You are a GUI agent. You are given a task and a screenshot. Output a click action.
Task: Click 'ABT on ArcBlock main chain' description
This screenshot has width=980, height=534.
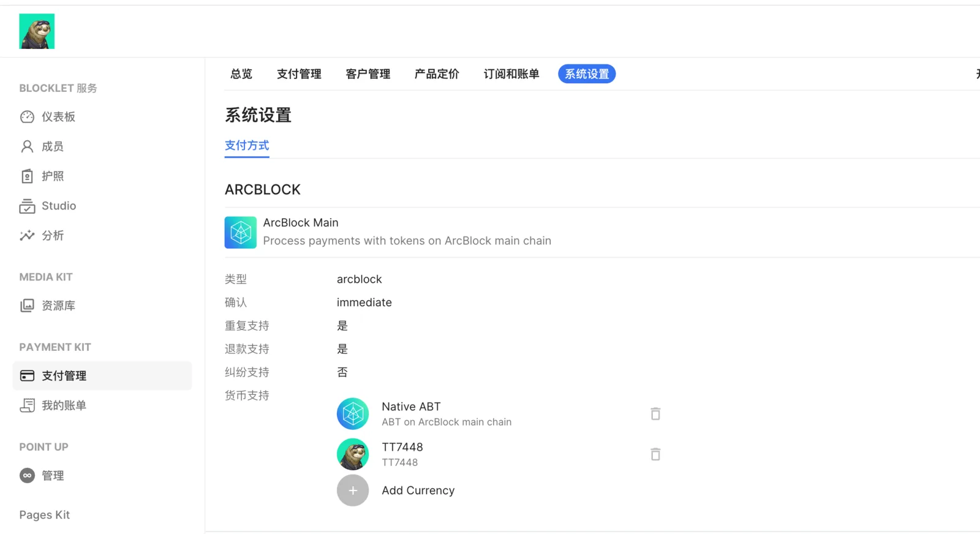[447, 422]
